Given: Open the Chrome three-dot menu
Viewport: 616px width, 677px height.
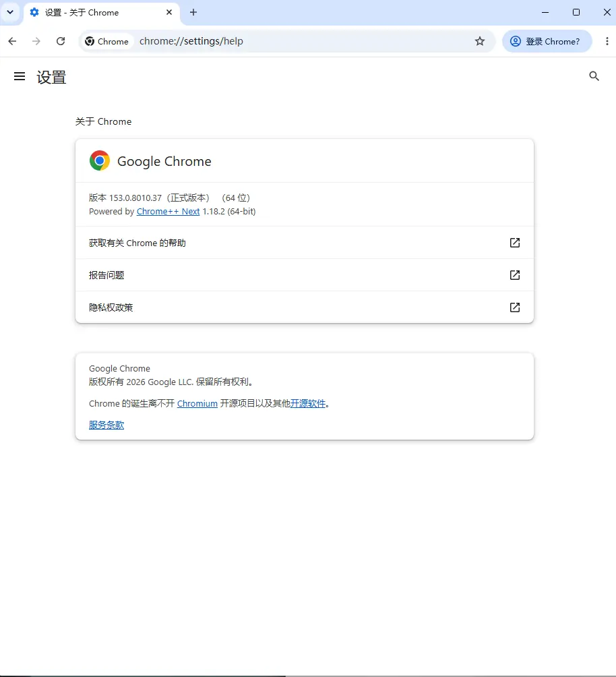Looking at the screenshot, I should [x=607, y=41].
